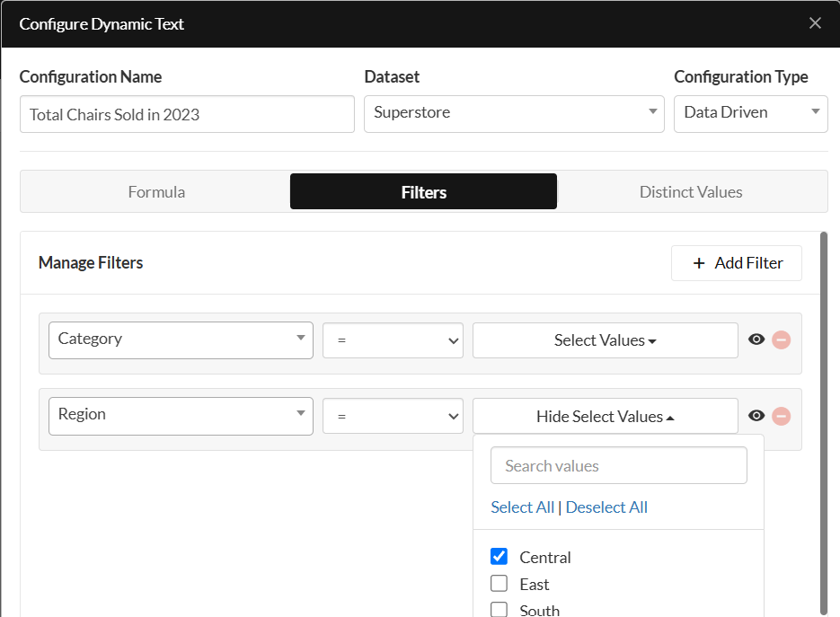Click the Deselect All link

[606, 507]
